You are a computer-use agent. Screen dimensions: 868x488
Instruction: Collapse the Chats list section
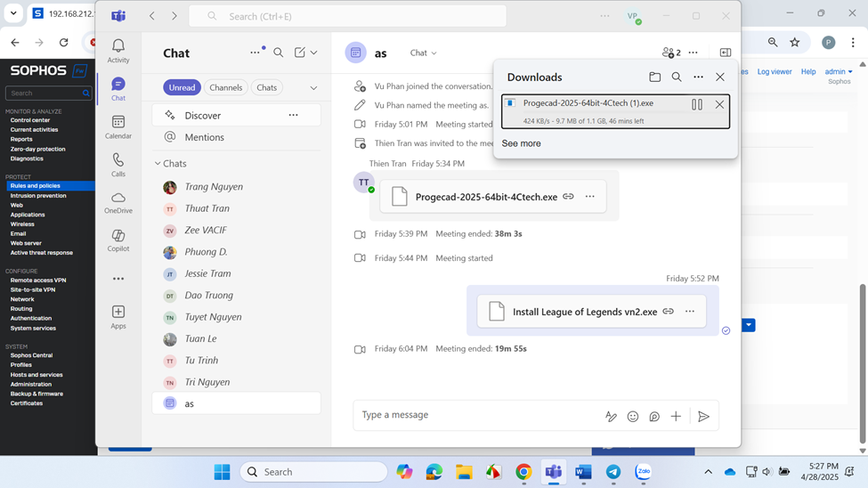tap(158, 164)
